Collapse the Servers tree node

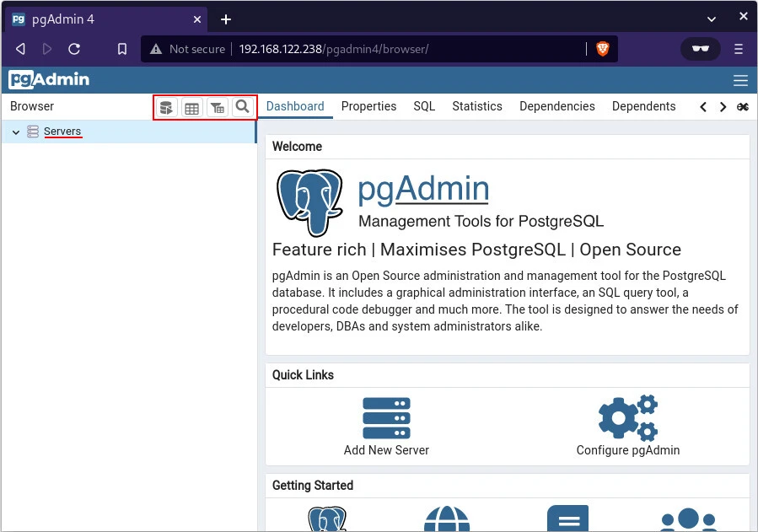[16, 132]
